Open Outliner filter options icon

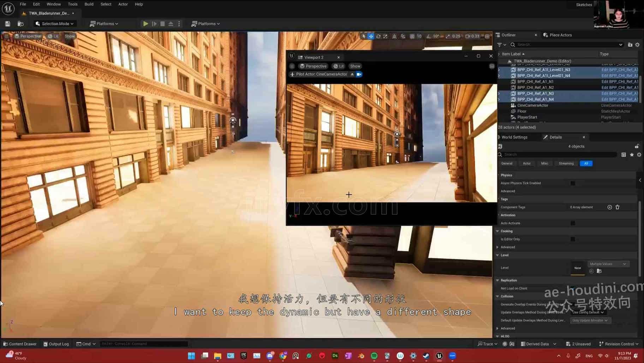point(502,44)
